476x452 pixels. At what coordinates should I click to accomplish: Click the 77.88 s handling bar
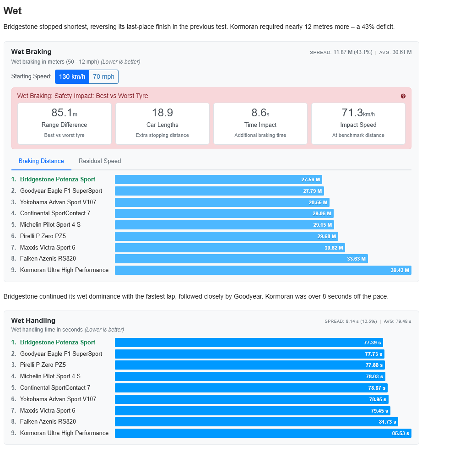[x=250, y=365]
